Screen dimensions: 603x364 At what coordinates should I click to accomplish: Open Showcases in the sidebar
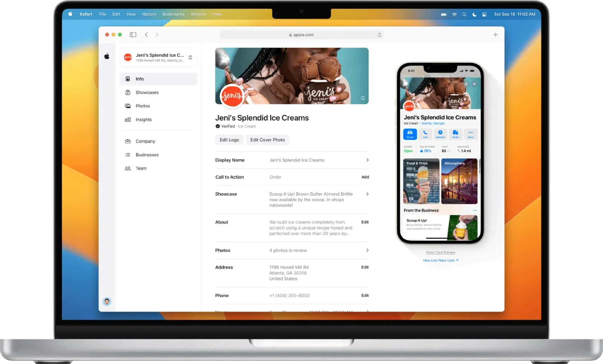coord(158,92)
